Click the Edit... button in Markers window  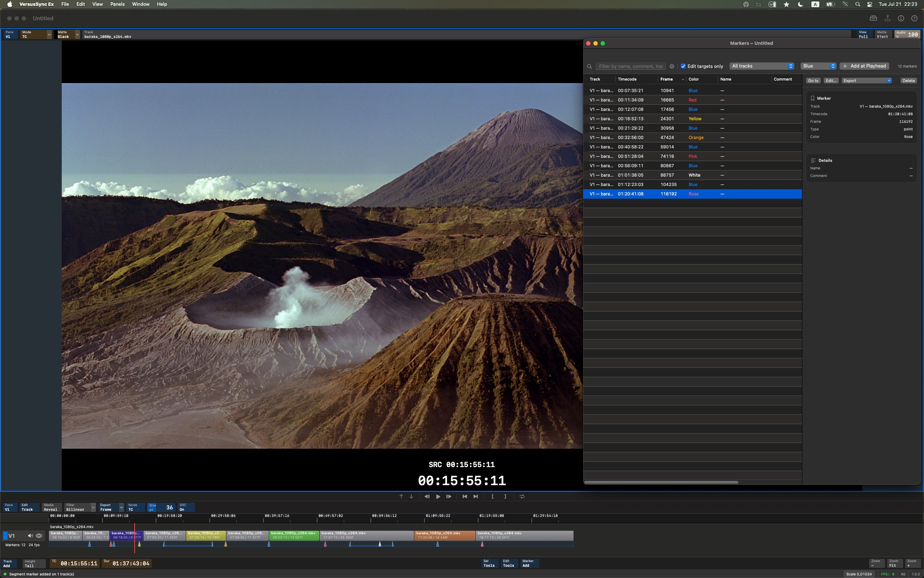pos(831,81)
